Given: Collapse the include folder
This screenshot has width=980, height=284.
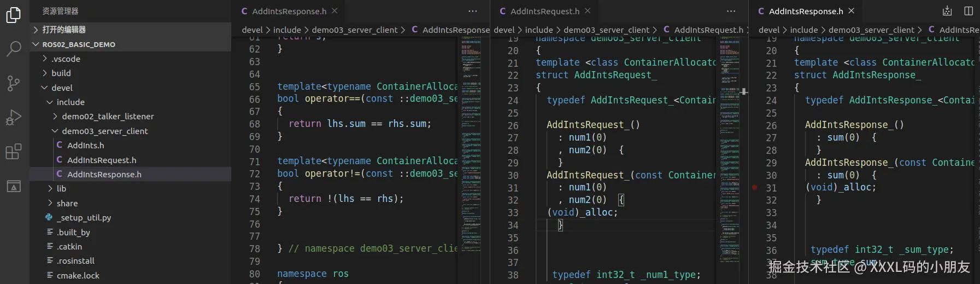Looking at the screenshot, I should 131,102.
